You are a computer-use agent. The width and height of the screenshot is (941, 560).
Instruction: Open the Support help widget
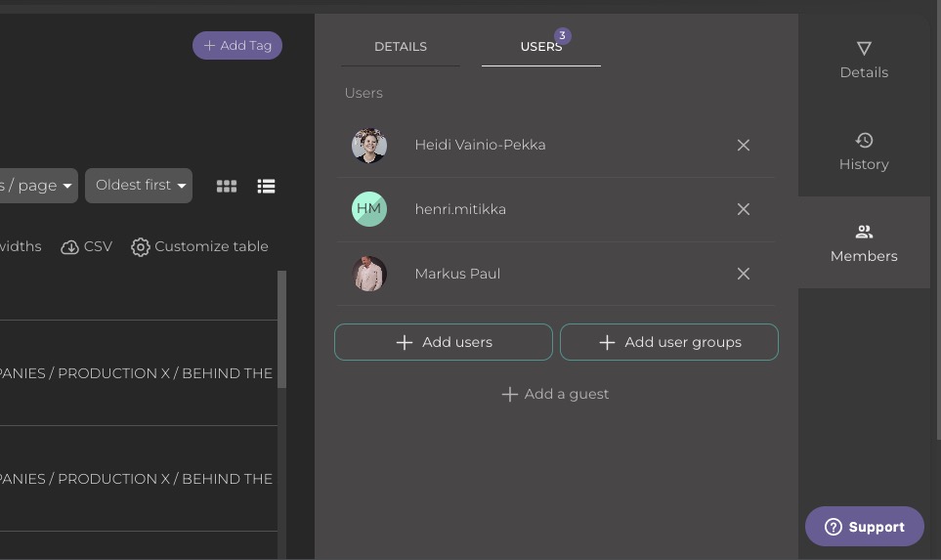click(x=864, y=527)
